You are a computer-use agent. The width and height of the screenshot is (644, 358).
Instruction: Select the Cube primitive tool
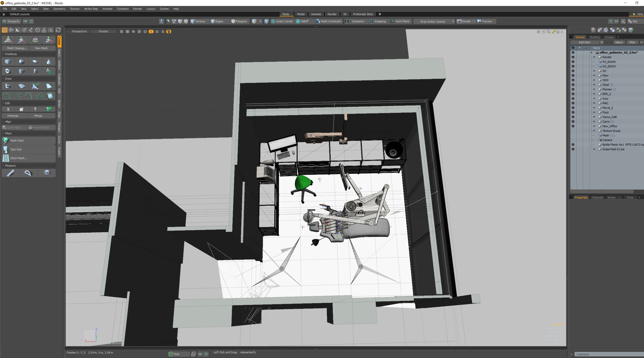tap(7, 62)
